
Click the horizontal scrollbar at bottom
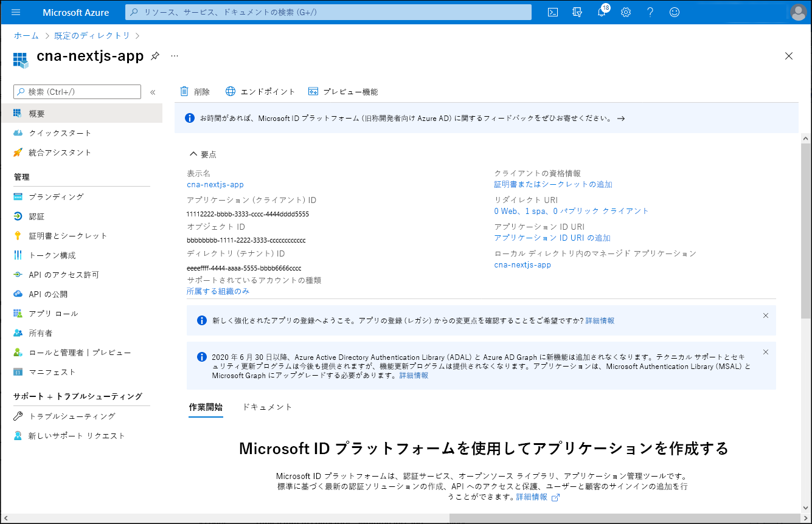(x=624, y=519)
